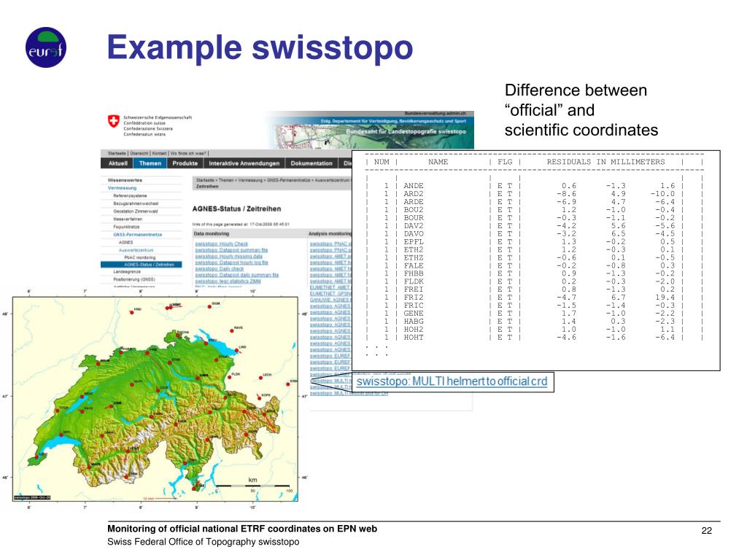Open Bezugsrahmenwechsel sidebar entry

136,203
